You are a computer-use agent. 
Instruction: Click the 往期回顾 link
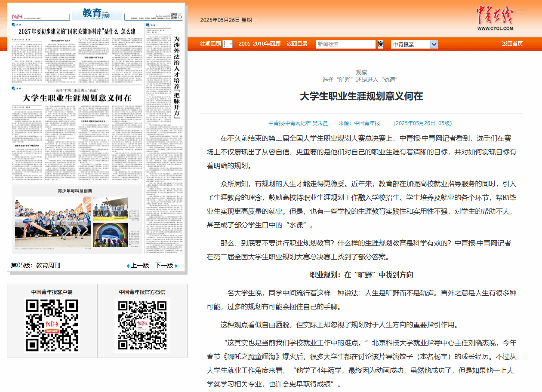[x=210, y=44]
